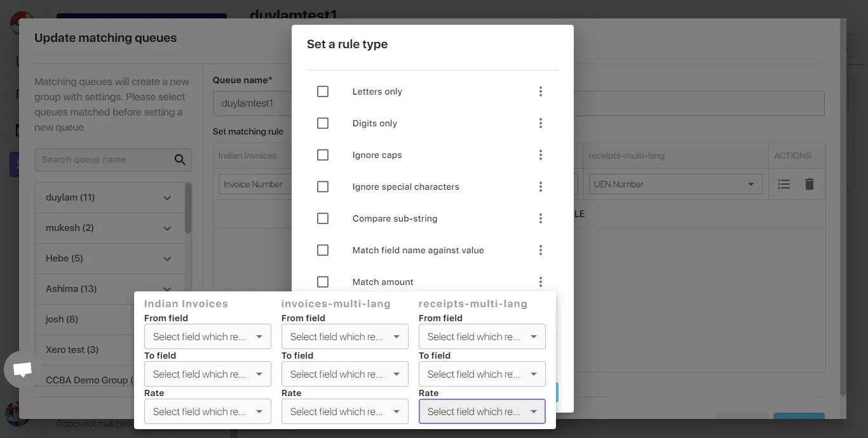Open more options for Letters only
Image resolution: width=868 pixels, height=438 pixels.
(541, 91)
